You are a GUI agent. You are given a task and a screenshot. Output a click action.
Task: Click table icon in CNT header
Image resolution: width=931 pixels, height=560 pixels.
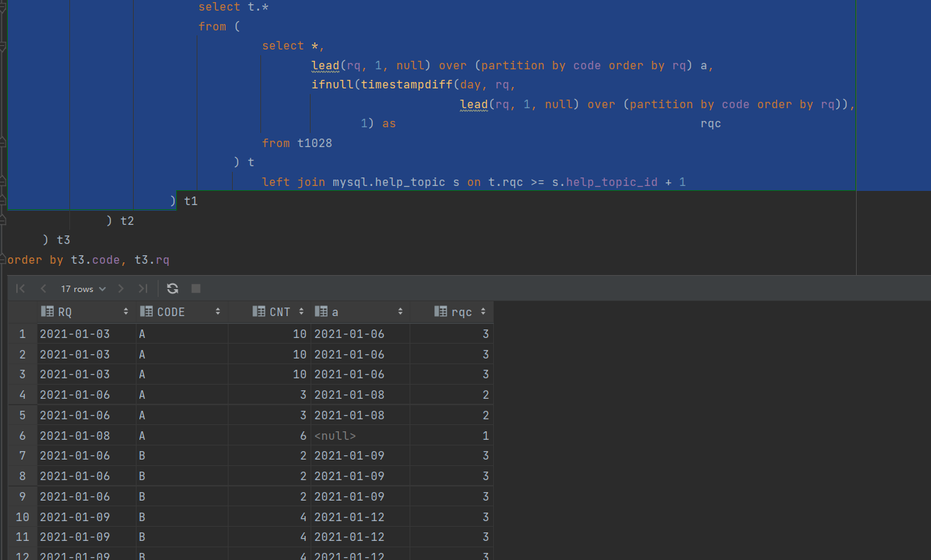click(259, 312)
